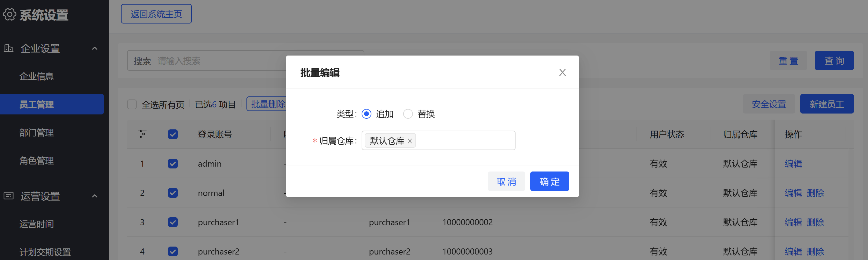Screen dimensions: 868x260
Task: Uncheck the normal row checkbox
Action: point(173,193)
